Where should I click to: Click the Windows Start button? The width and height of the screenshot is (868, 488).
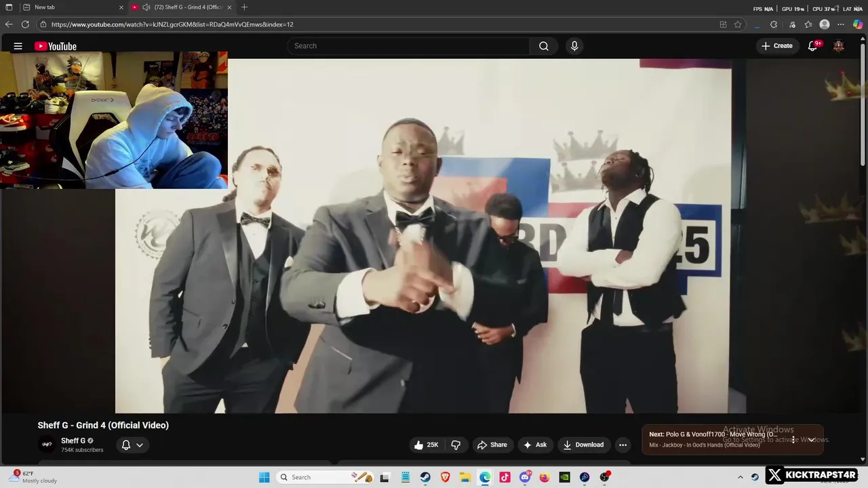click(x=264, y=477)
